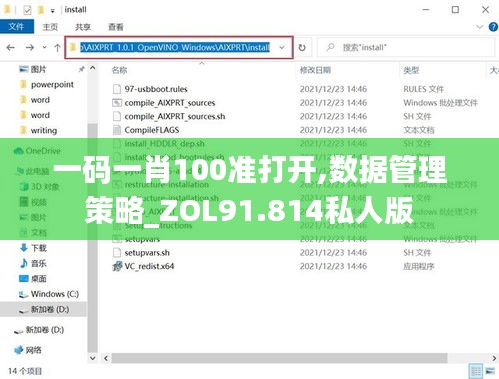Go up one folder level with the up arrow
Image resolution: width=499 pixels, height=379 pixels.
[57, 48]
